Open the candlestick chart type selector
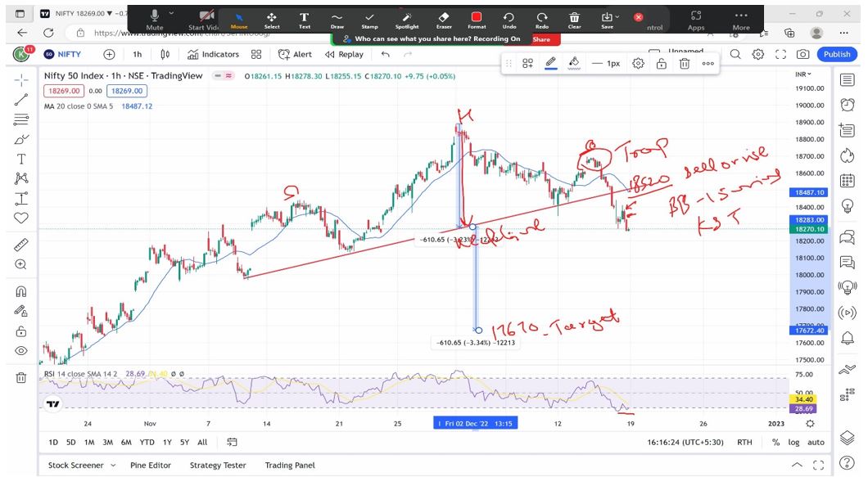 pos(165,54)
